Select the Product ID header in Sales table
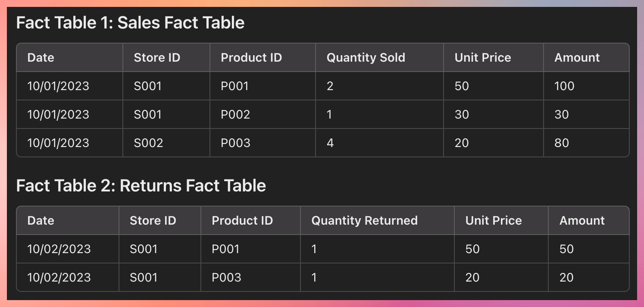The image size is (644, 307). (x=251, y=58)
